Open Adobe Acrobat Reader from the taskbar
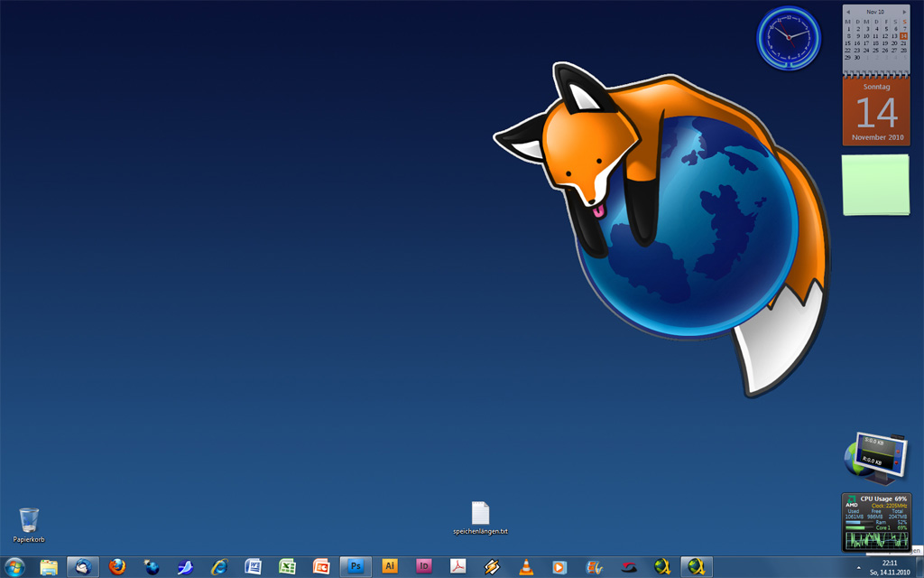 [457, 566]
